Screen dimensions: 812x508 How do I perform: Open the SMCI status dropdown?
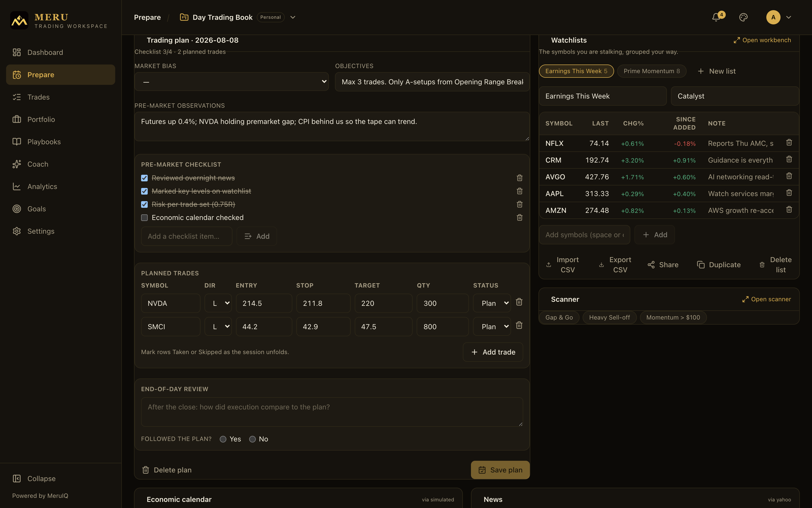492,327
